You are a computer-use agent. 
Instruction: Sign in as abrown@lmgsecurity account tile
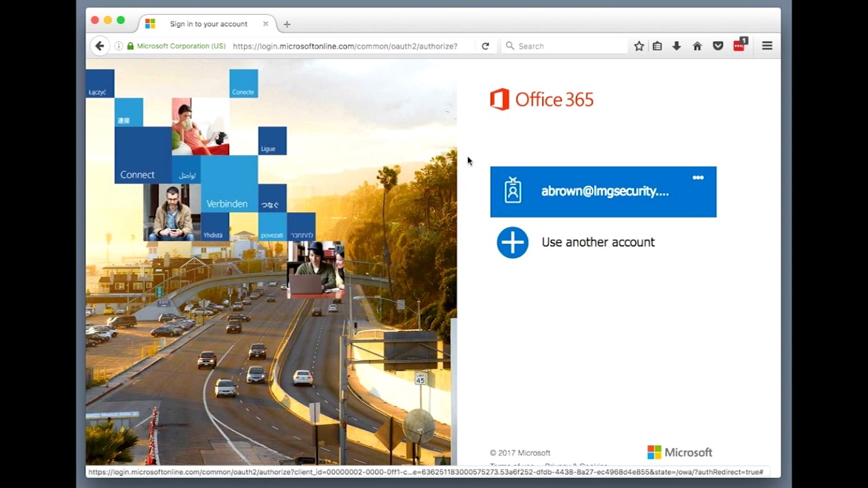coord(603,192)
